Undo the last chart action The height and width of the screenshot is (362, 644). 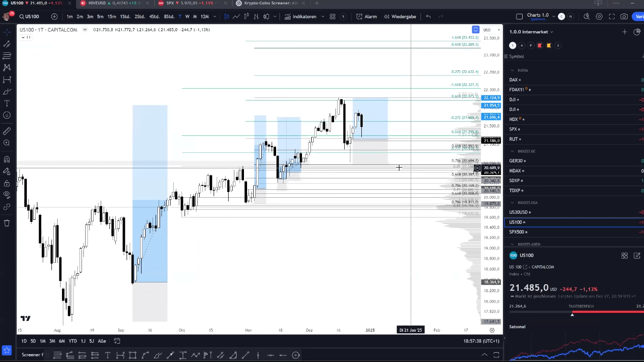428,17
